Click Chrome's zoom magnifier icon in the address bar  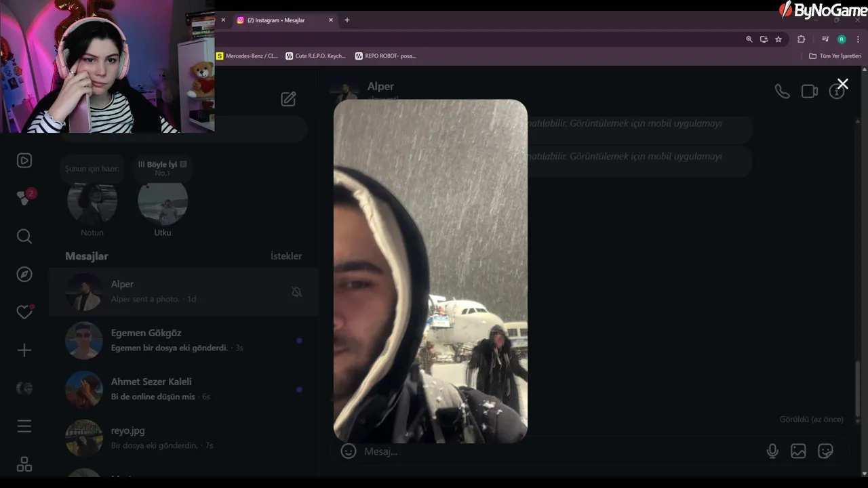749,39
